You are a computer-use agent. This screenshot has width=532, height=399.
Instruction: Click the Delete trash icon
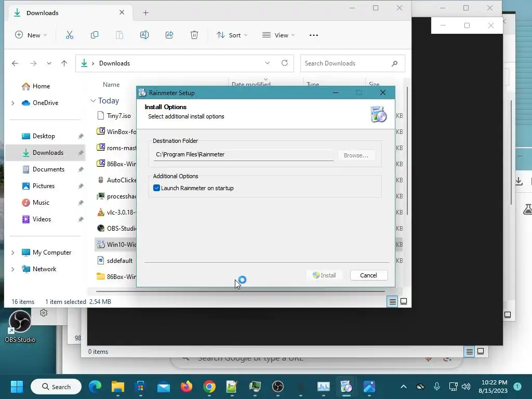click(x=194, y=35)
